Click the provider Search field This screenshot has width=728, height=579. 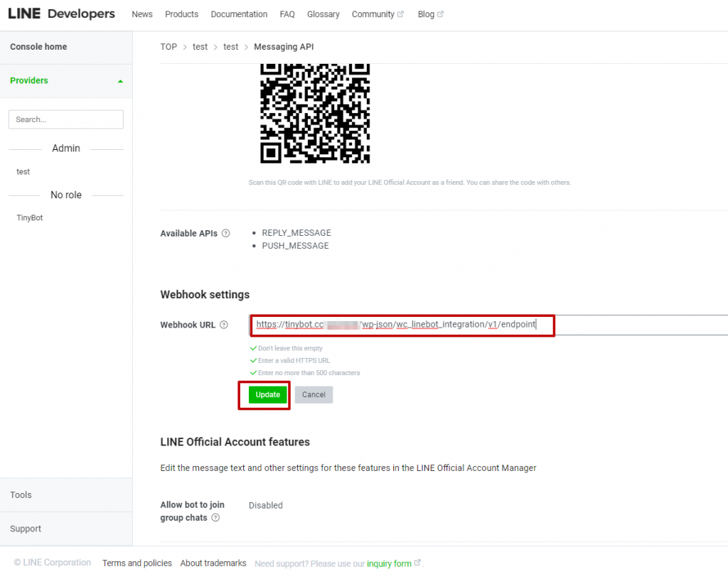click(65, 119)
